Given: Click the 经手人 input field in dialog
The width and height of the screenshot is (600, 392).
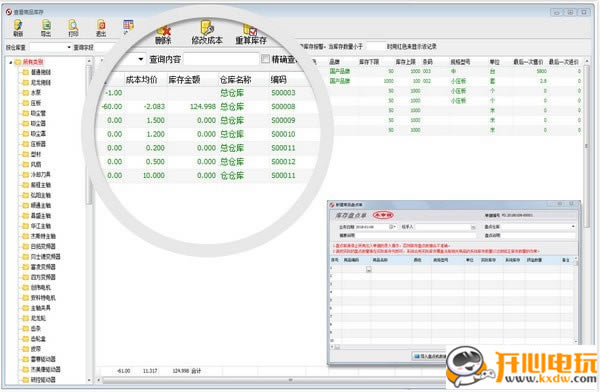Looking at the screenshot, I should pyautogui.click(x=442, y=227).
